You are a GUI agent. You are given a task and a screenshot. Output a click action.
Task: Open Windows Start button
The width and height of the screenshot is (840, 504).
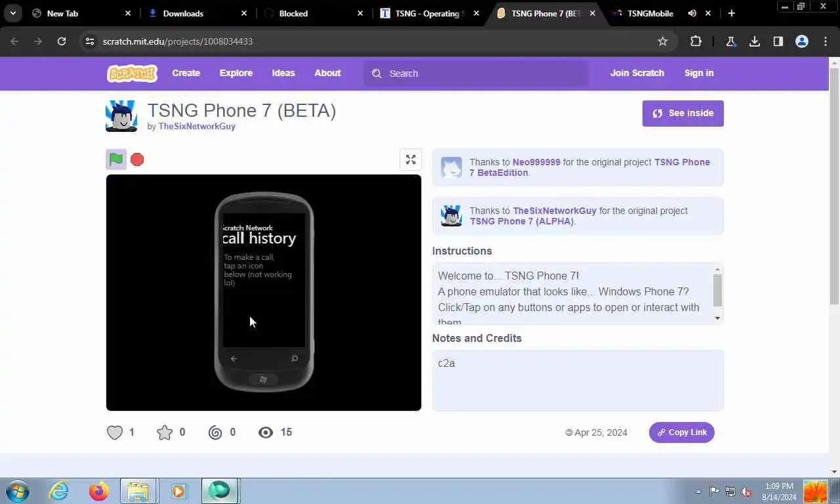click(x=17, y=491)
